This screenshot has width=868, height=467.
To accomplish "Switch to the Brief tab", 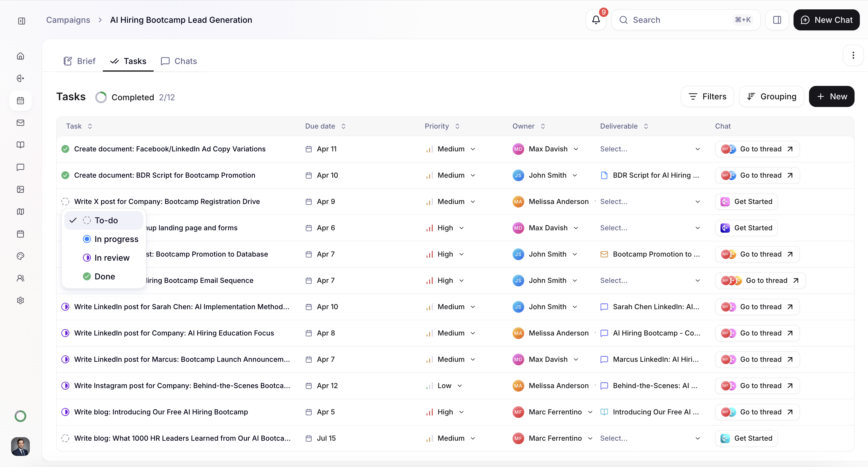I will tap(79, 61).
